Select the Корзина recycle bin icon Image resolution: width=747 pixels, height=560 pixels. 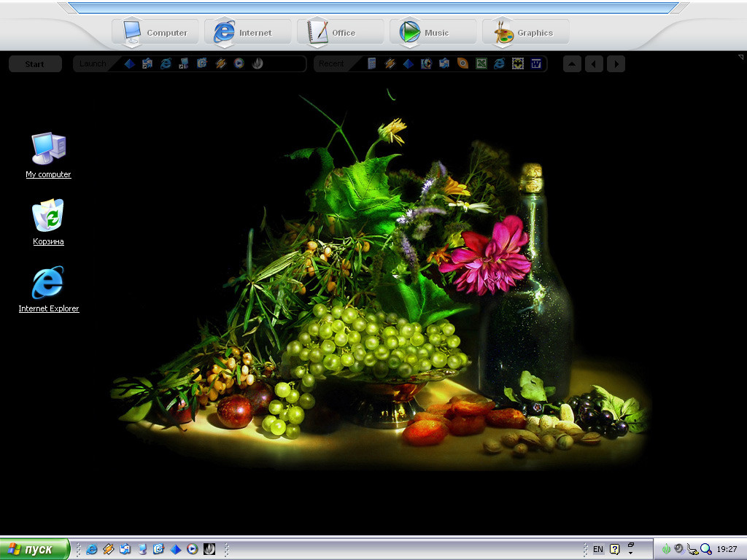coord(48,222)
